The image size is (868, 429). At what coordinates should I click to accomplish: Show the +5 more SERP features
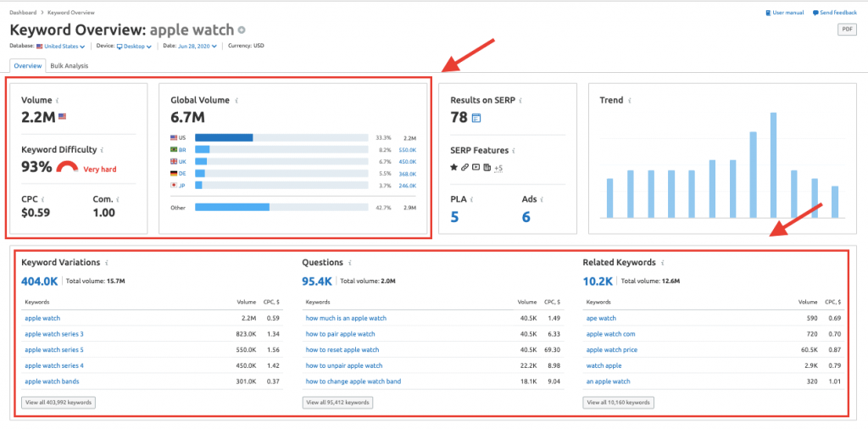(498, 167)
